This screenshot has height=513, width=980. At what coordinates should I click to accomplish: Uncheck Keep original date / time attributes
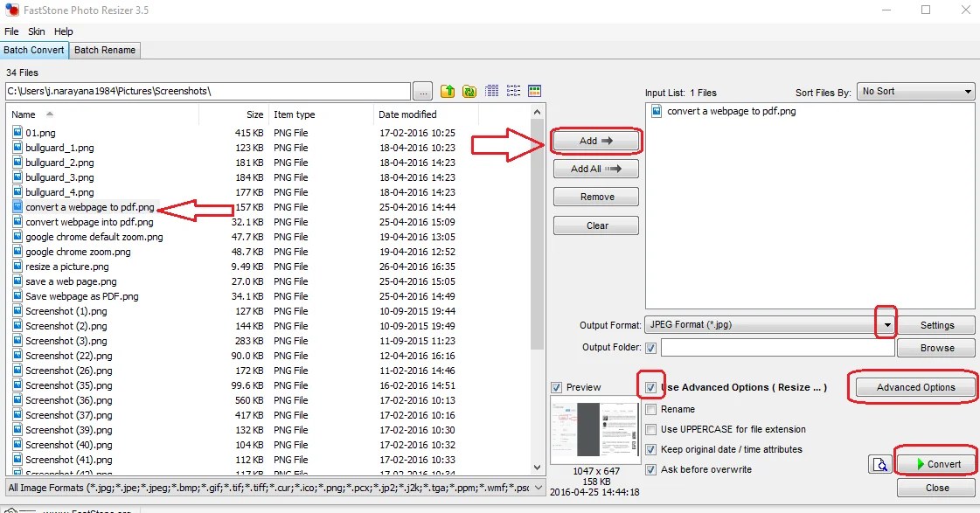pos(650,449)
